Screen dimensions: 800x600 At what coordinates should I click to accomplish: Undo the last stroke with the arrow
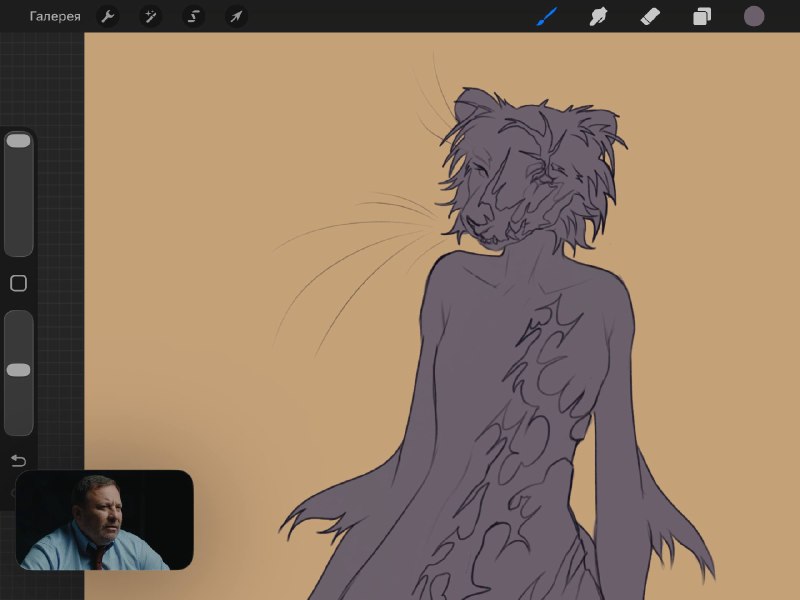(18, 461)
